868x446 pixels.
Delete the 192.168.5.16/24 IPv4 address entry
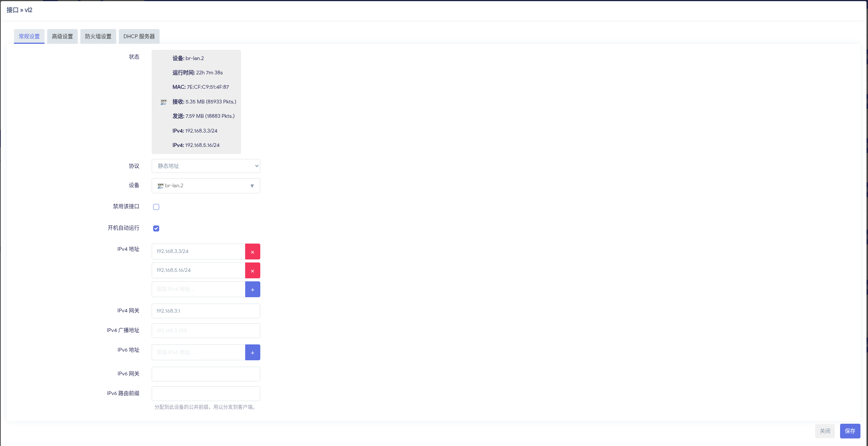coord(252,270)
